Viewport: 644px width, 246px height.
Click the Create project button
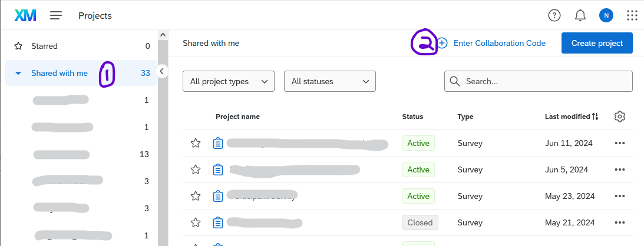point(597,43)
